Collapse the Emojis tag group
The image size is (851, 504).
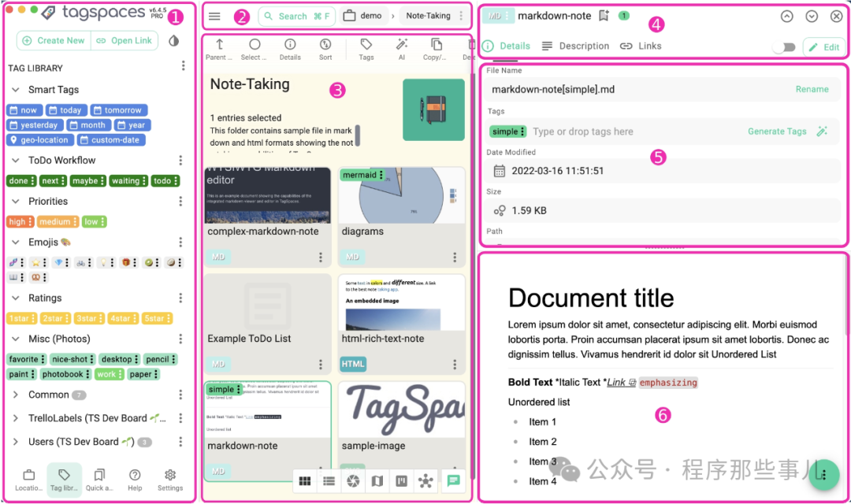16,242
